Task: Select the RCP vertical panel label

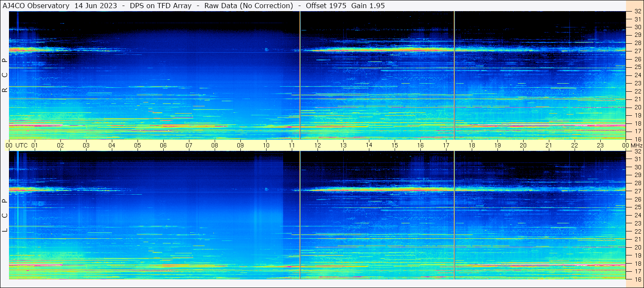Action: tap(5, 75)
